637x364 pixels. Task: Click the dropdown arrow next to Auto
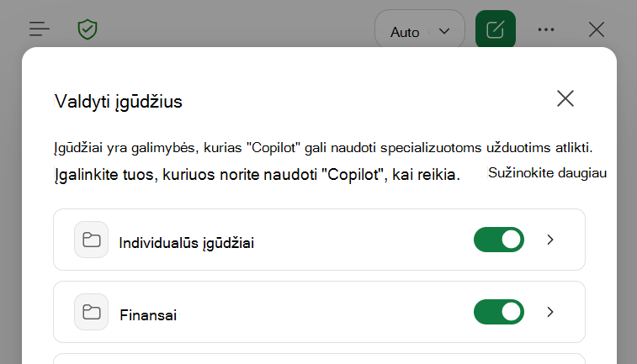click(x=444, y=31)
